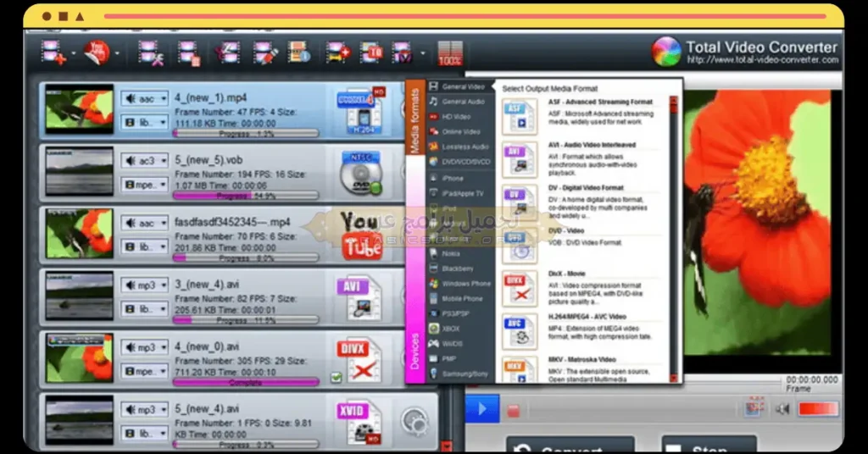The image size is (868, 454).
Task: Select General Audio category
Action: pos(457,102)
